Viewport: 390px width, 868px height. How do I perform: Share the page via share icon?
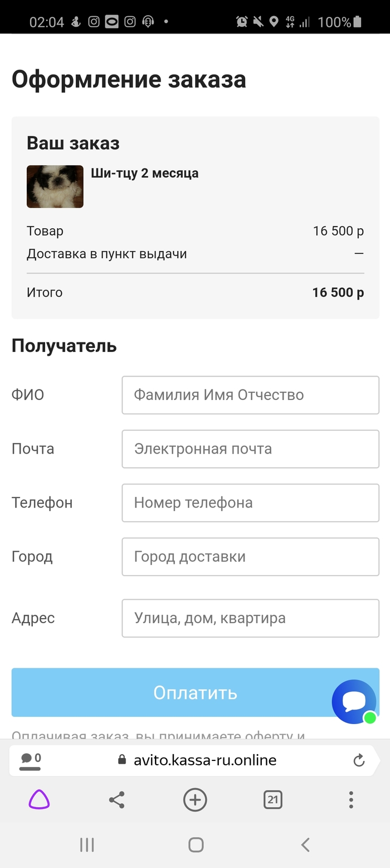(x=116, y=800)
